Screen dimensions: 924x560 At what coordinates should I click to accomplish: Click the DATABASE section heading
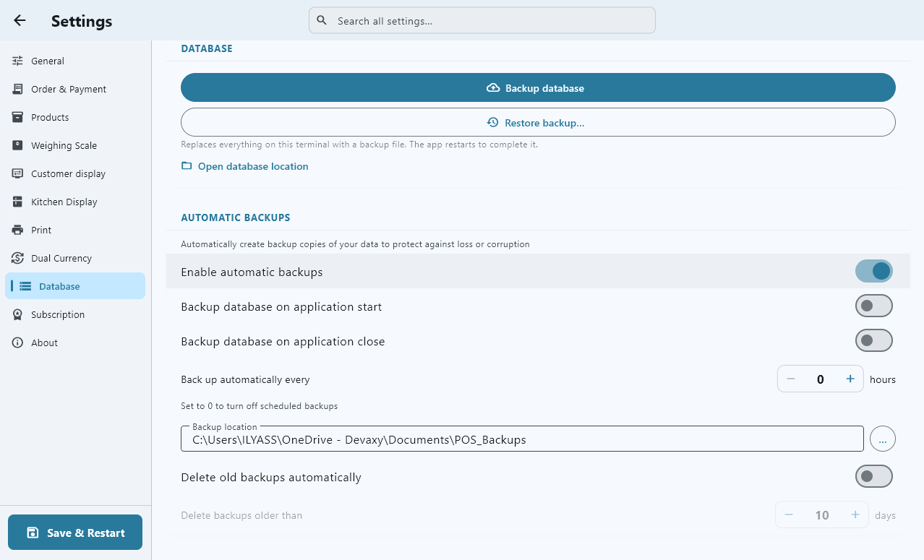[x=207, y=48]
